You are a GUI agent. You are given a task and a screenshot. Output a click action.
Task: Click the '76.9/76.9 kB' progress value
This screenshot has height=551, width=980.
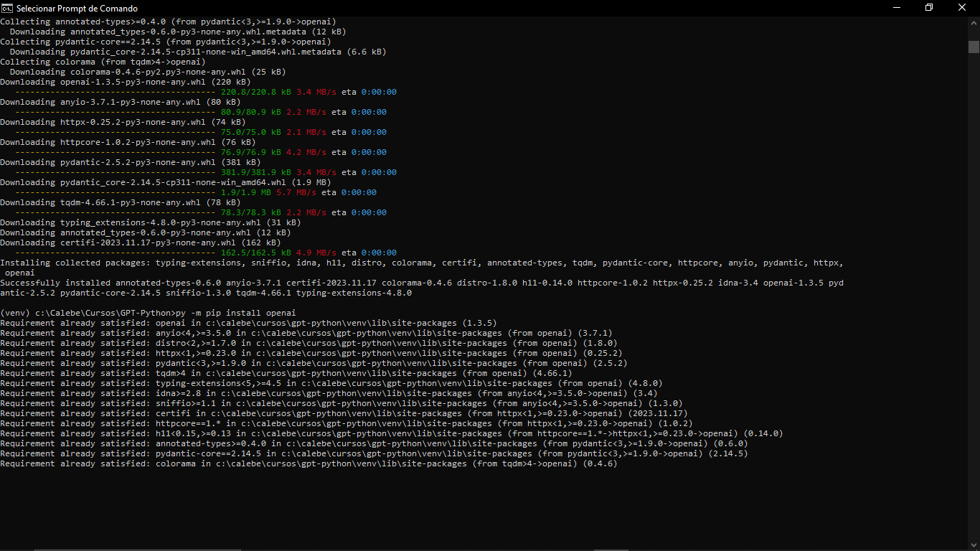(251, 152)
